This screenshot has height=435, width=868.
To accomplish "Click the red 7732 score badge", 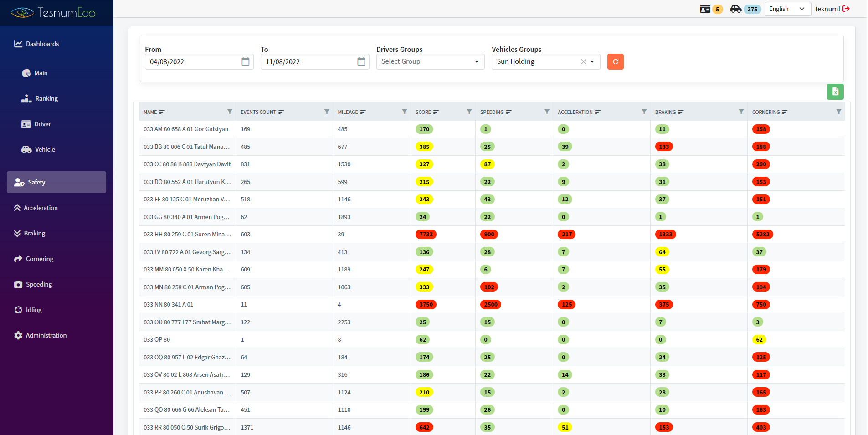I will [426, 235].
